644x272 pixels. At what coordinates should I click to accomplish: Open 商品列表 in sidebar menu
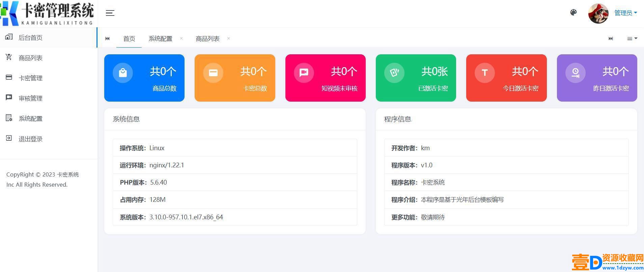[49, 58]
